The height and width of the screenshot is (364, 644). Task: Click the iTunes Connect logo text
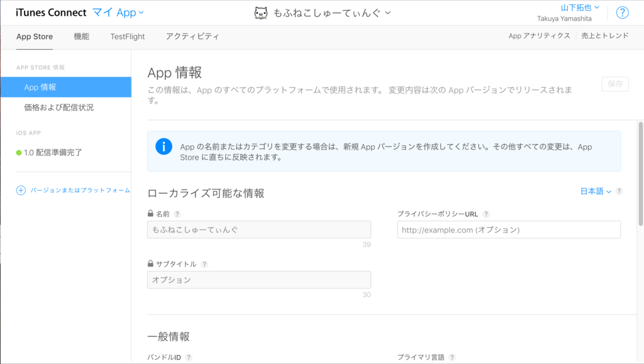click(51, 13)
